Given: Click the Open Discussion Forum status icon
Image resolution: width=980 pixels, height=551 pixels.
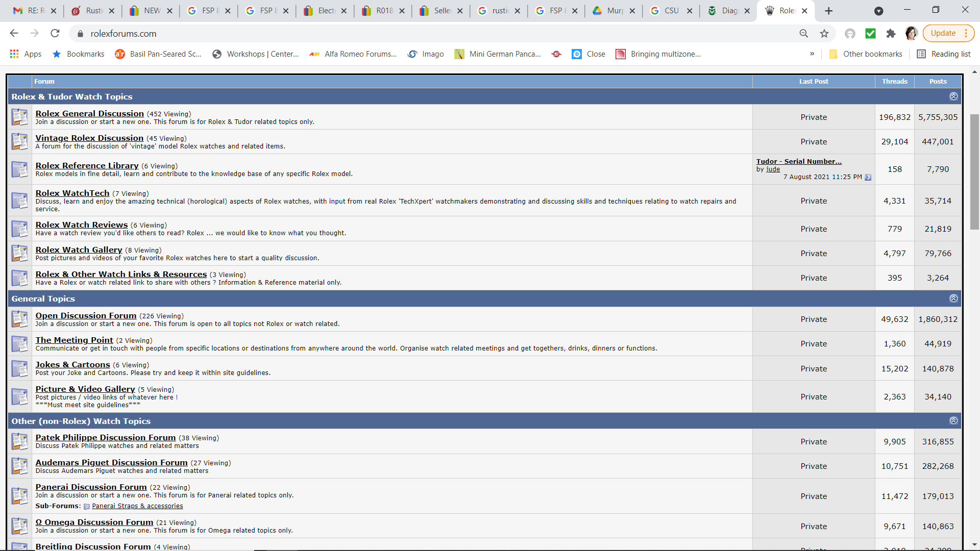Looking at the screenshot, I should pos(20,319).
